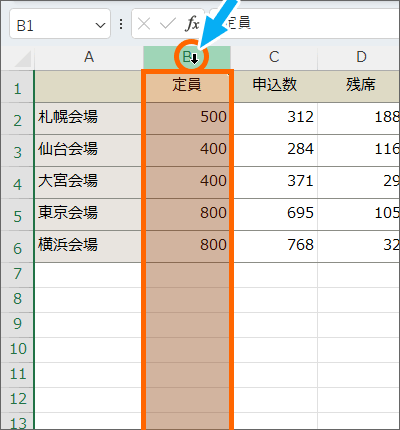Select row 5 header
The width and height of the screenshot is (400, 430).
coord(17,215)
